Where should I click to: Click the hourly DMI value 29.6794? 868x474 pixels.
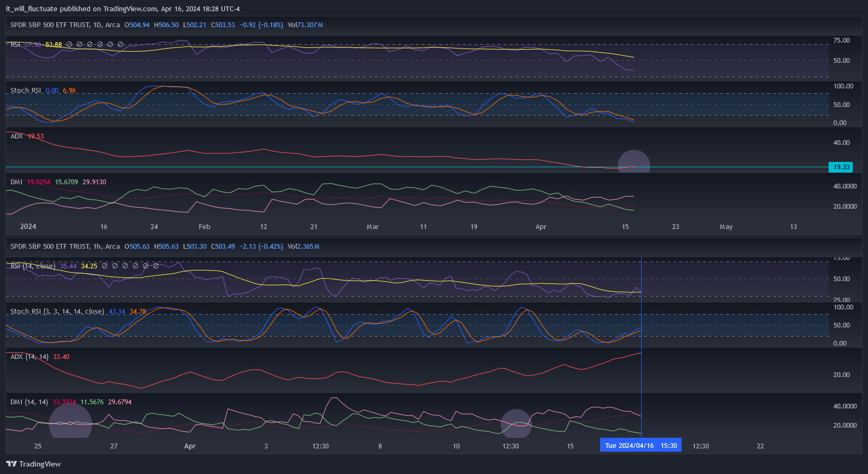click(120, 402)
